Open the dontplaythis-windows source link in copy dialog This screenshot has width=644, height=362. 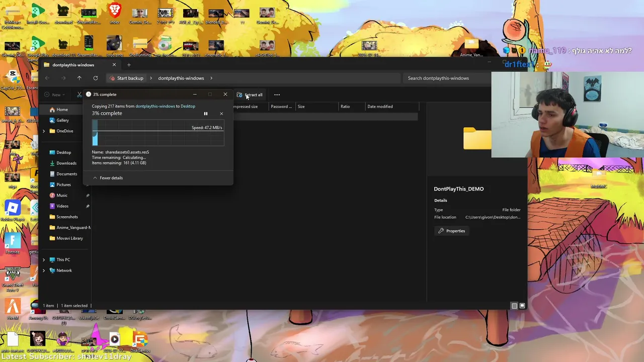pyautogui.click(x=155, y=106)
